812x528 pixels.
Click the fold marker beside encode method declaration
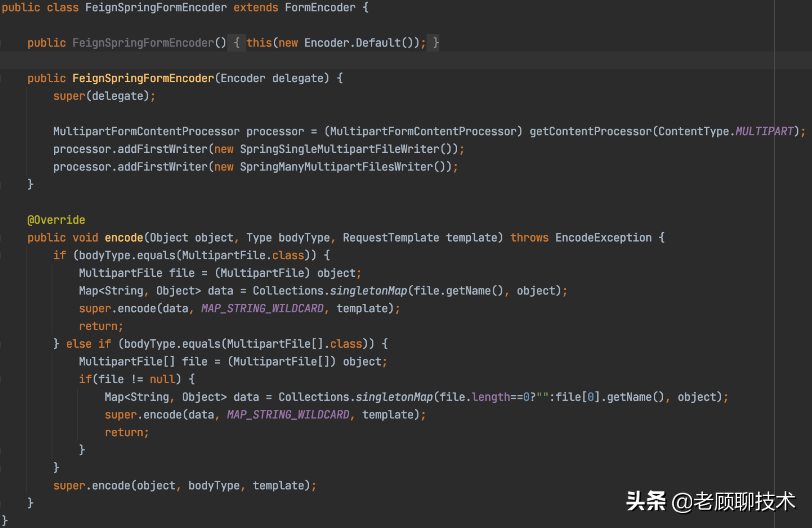(x=1, y=238)
